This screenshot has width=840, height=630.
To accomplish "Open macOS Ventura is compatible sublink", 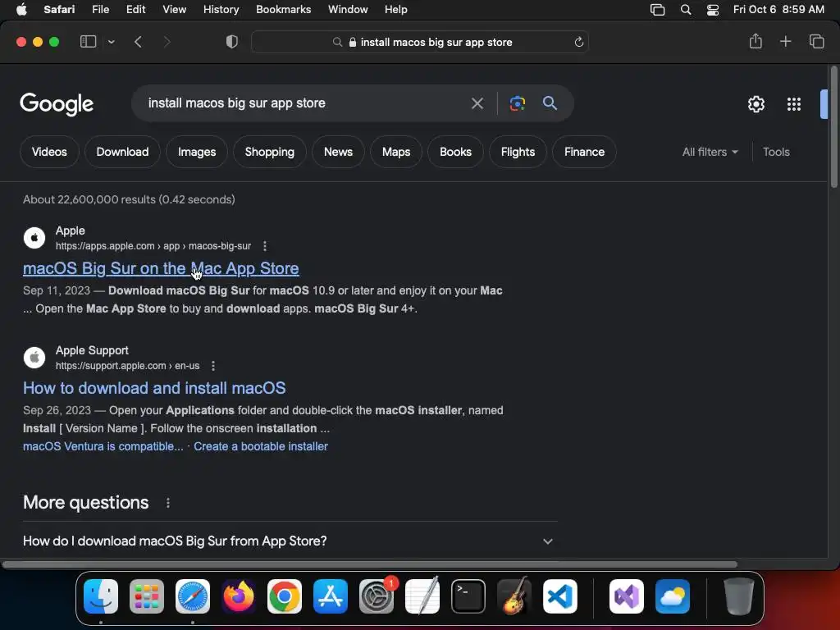I will 103,447.
